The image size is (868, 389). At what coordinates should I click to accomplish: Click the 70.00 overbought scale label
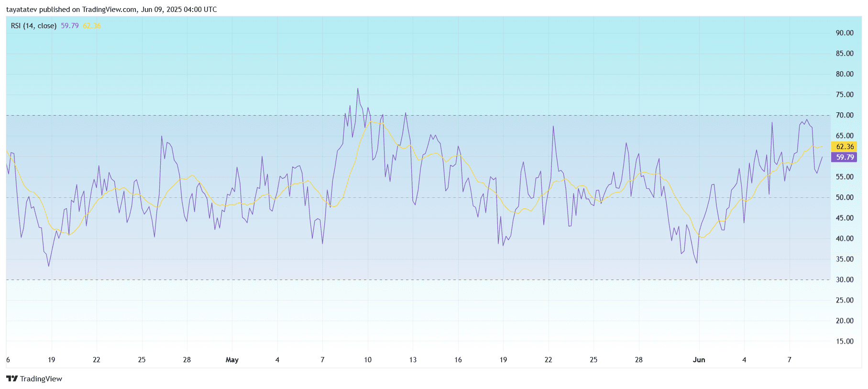[845, 115]
